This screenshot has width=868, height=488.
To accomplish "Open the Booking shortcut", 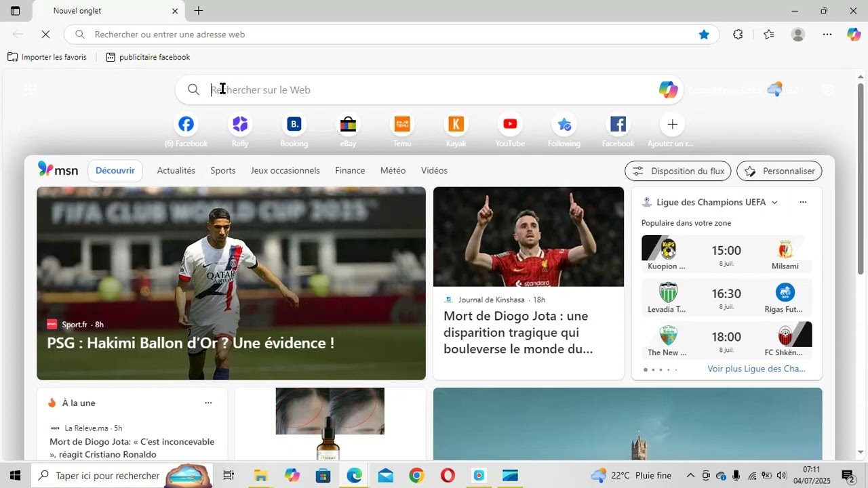I will (294, 130).
